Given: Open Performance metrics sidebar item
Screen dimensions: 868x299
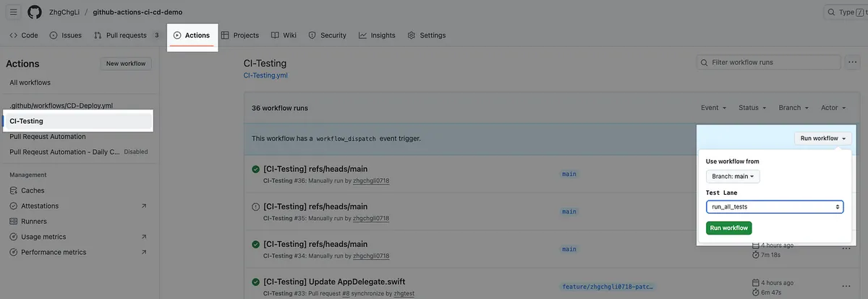Looking at the screenshot, I should (53, 252).
